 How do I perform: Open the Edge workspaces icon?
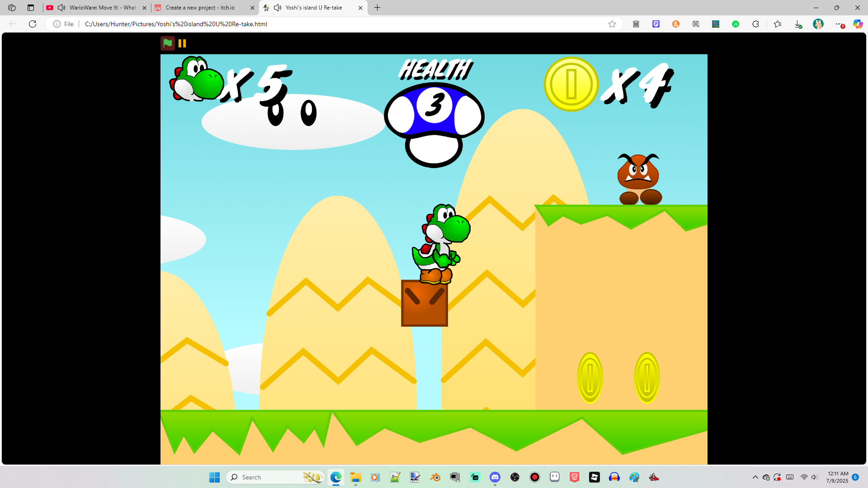12,8
